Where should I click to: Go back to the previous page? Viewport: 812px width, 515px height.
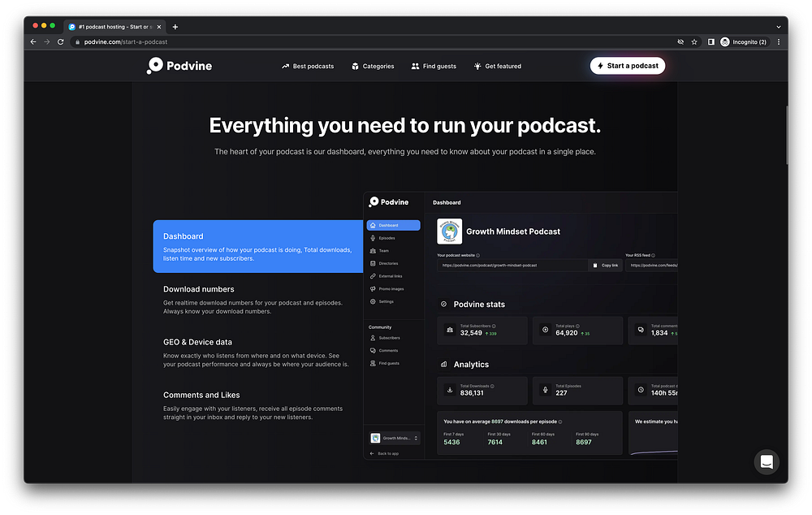coord(33,42)
